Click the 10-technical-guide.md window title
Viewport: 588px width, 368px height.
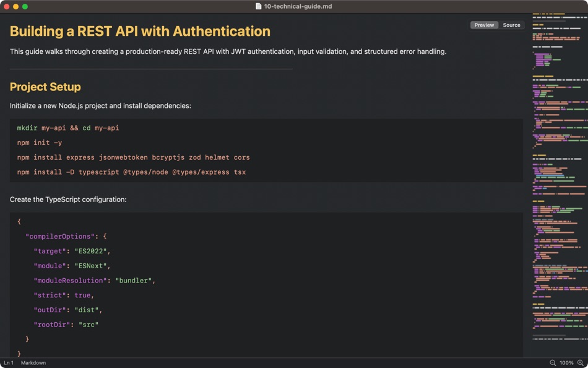298,6
